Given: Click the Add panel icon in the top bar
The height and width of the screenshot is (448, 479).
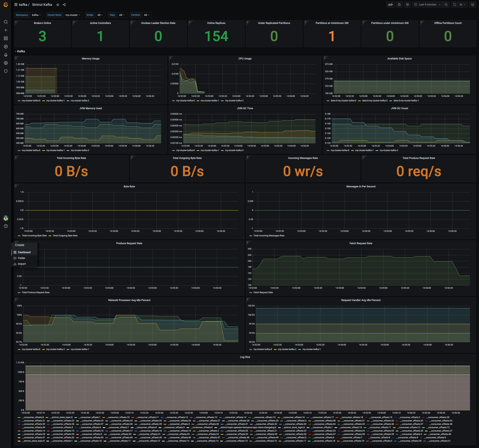Looking at the screenshot, I should pos(390,4).
